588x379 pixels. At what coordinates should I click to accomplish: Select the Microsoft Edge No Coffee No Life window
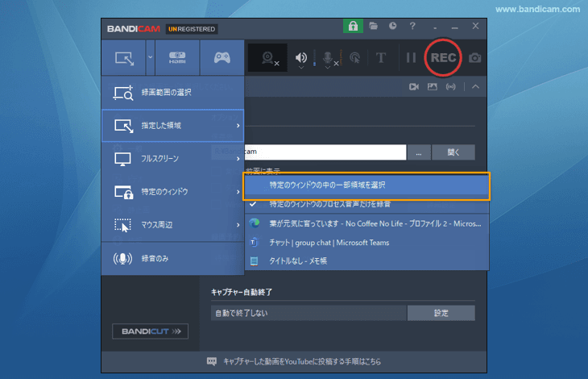pos(366,223)
